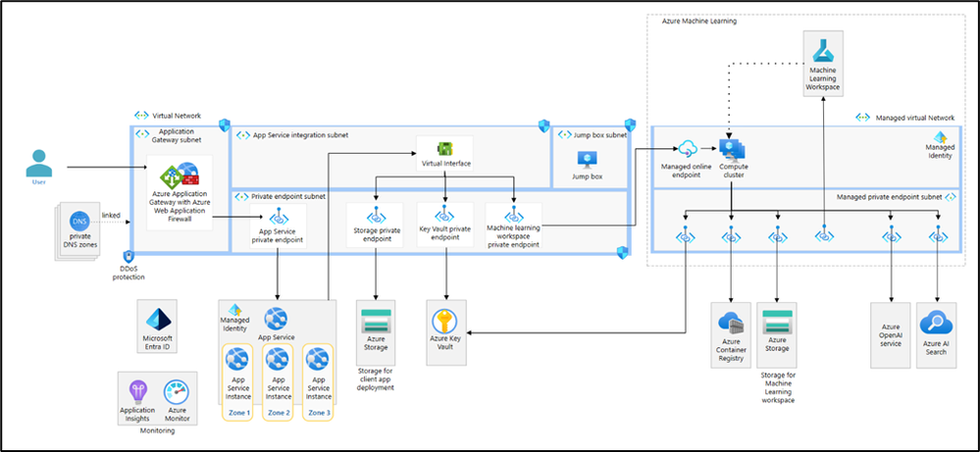Viewport: 980px width, 452px height.
Task: Select the private DNS zones icon
Action: coord(80,222)
